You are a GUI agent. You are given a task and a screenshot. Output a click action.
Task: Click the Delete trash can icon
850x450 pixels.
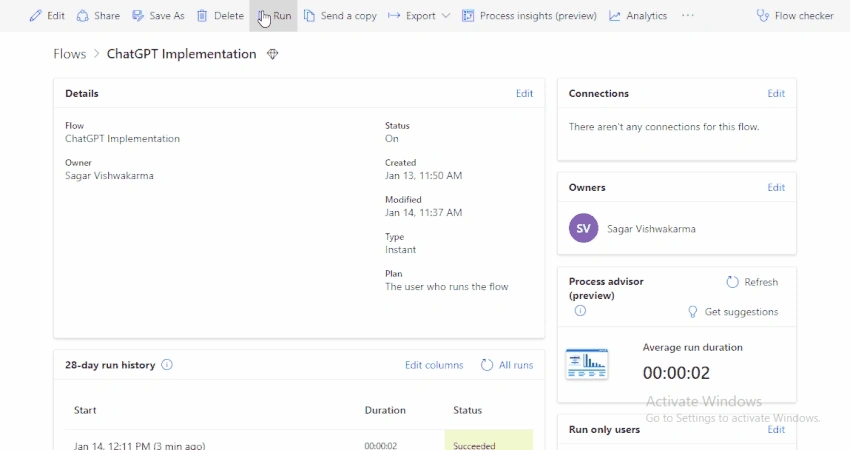pyautogui.click(x=202, y=16)
